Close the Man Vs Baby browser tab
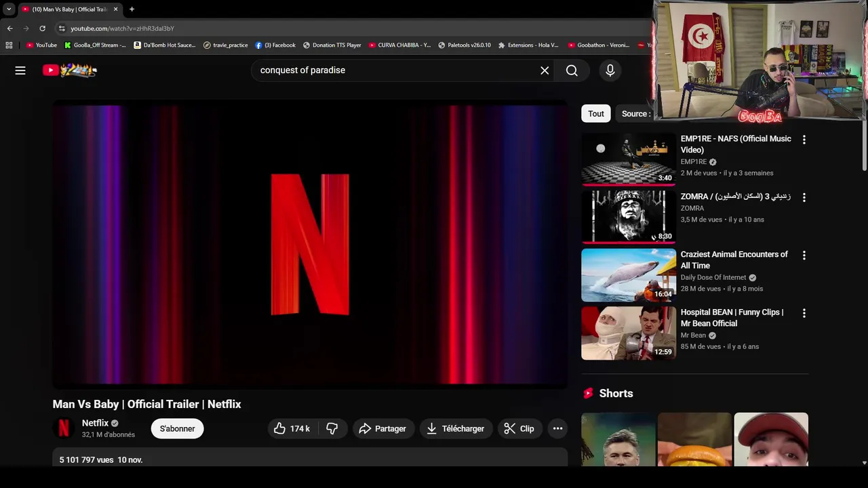This screenshot has width=868, height=488. coord(115,9)
